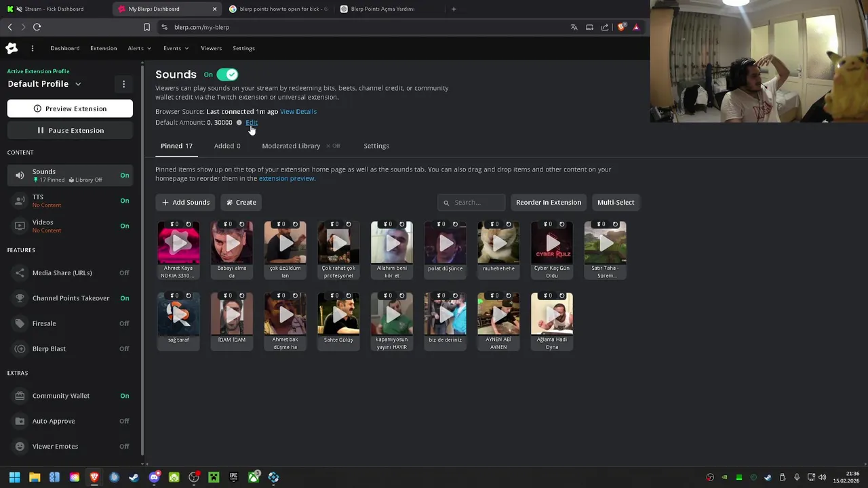Toggle Community Wallet On status

(x=125, y=396)
